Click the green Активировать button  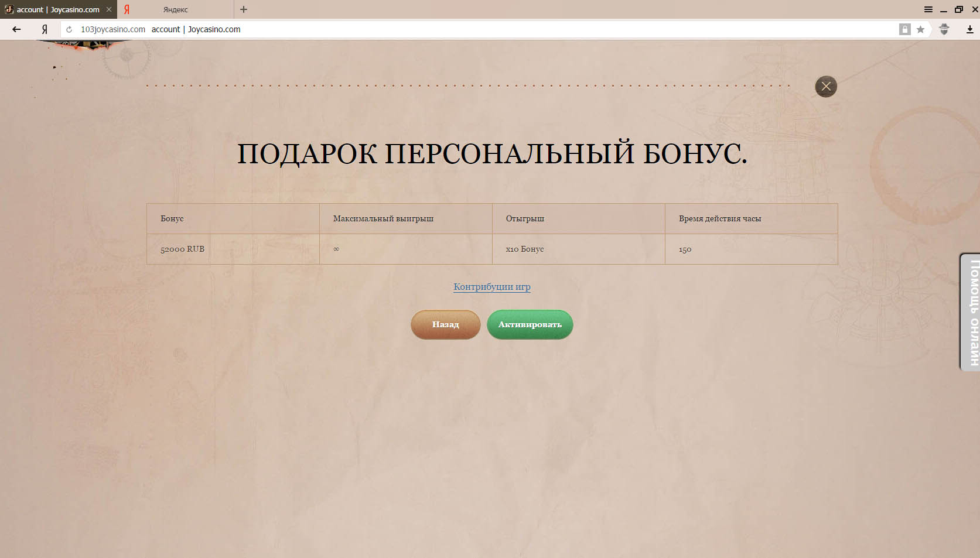530,324
